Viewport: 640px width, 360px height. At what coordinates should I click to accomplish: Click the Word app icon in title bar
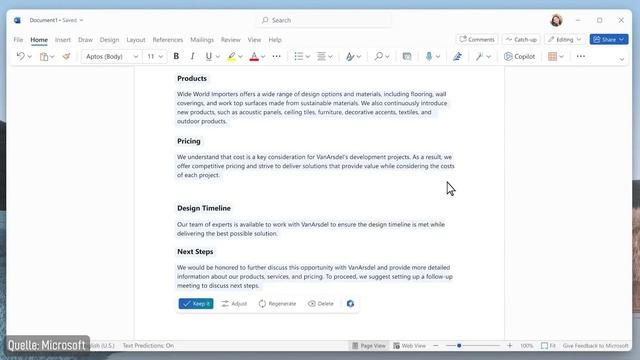pos(17,20)
